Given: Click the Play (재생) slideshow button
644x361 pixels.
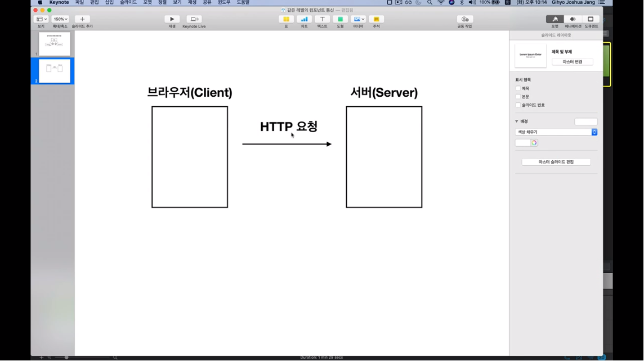Looking at the screenshot, I should [172, 19].
